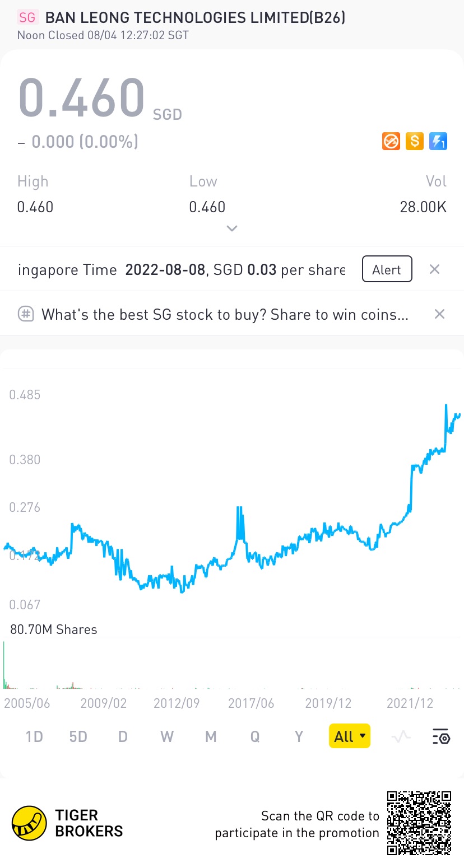Tap the orange no-short-selling icon
The height and width of the screenshot is (868, 464).
391,141
